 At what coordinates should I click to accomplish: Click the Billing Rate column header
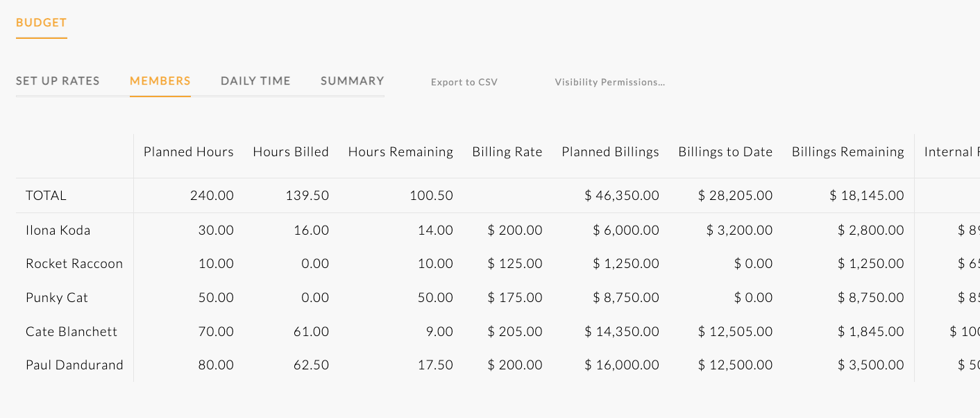[x=507, y=151]
